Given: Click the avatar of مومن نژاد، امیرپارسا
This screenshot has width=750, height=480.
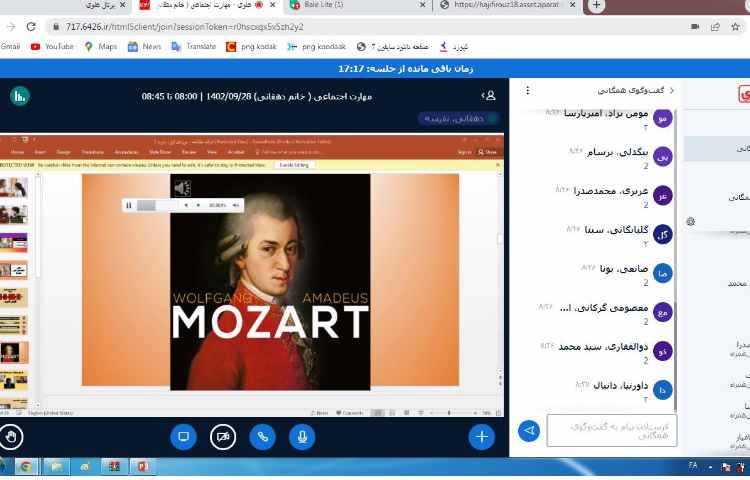Looking at the screenshot, I should [662, 118].
